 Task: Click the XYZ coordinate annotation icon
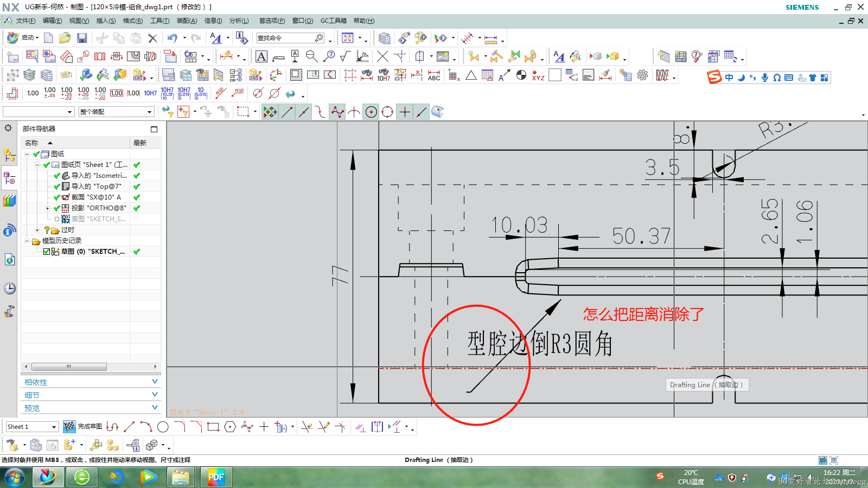click(538, 75)
